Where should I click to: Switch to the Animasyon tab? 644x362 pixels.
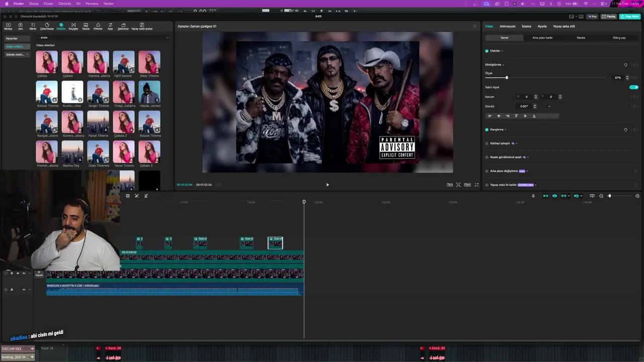(x=507, y=26)
